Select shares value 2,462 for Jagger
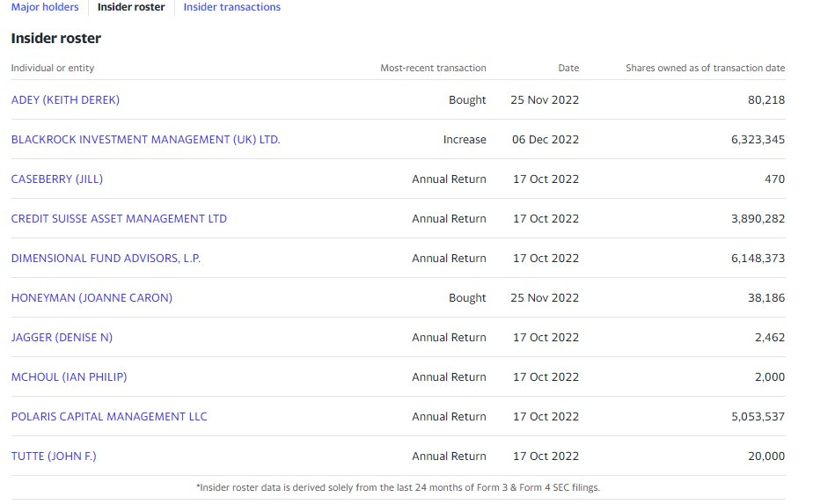This screenshot has height=504, width=813. click(769, 337)
